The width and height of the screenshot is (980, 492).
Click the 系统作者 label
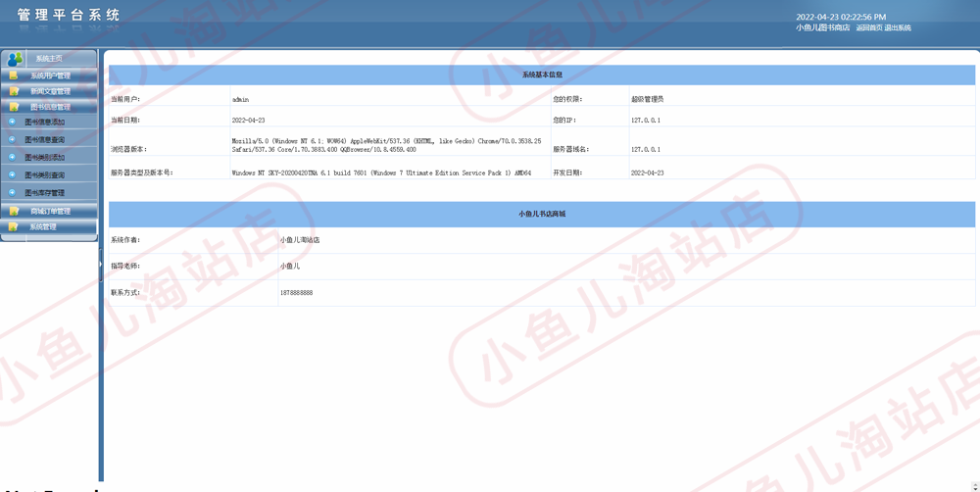click(125, 240)
